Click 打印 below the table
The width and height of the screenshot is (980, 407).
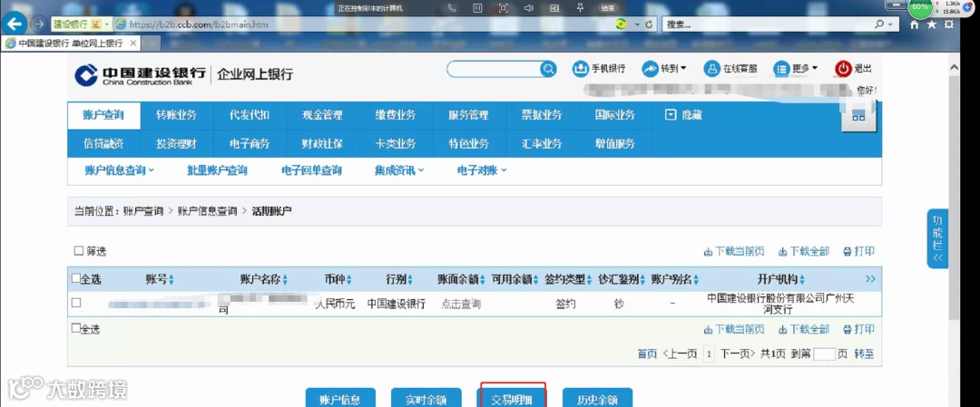click(858, 329)
